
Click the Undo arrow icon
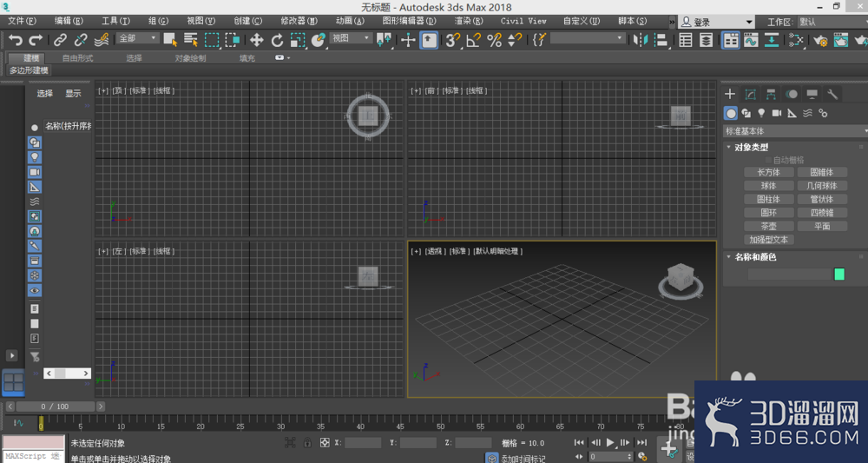16,40
